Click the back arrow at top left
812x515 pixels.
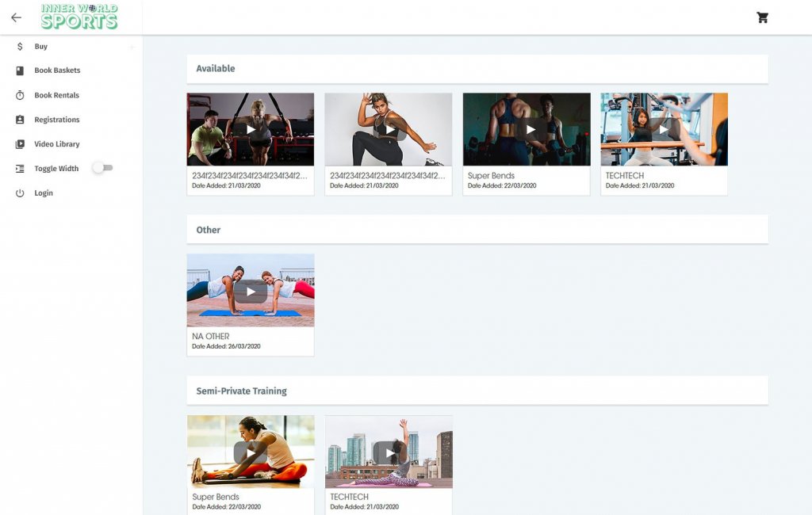tap(15, 17)
